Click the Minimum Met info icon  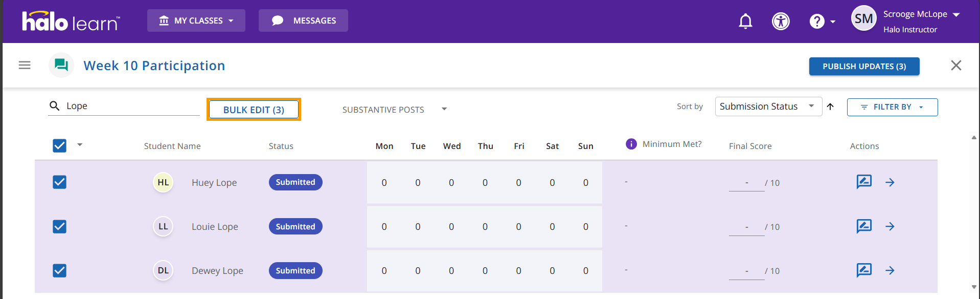coord(631,144)
